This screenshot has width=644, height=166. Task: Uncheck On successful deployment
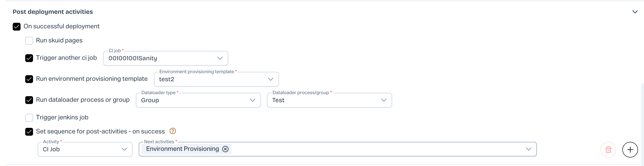[x=17, y=27]
